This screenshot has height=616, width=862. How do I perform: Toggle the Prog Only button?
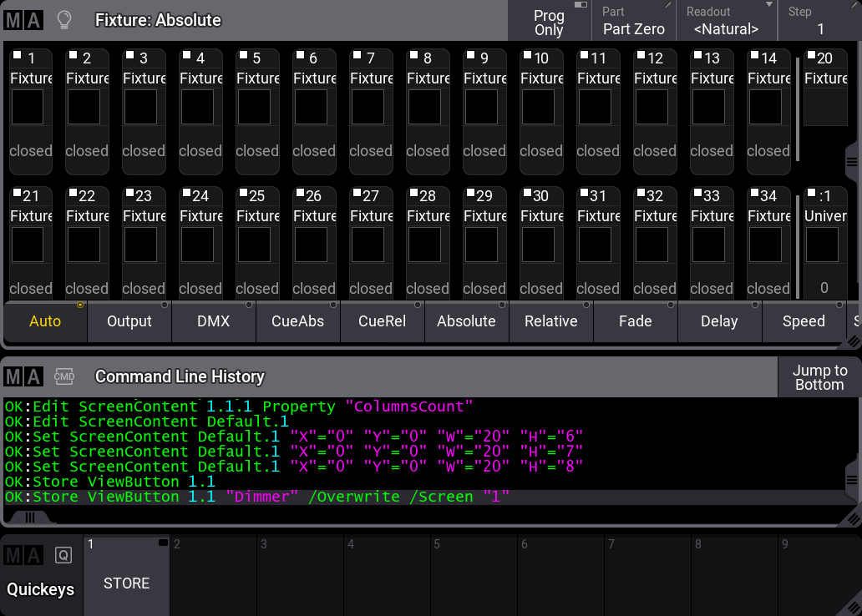coord(549,22)
